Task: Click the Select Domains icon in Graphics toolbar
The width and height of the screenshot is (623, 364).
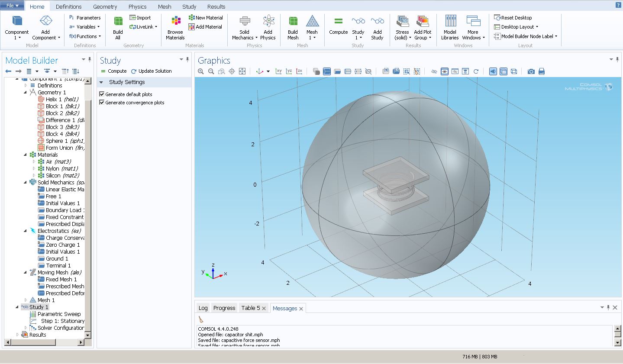Action: (327, 71)
